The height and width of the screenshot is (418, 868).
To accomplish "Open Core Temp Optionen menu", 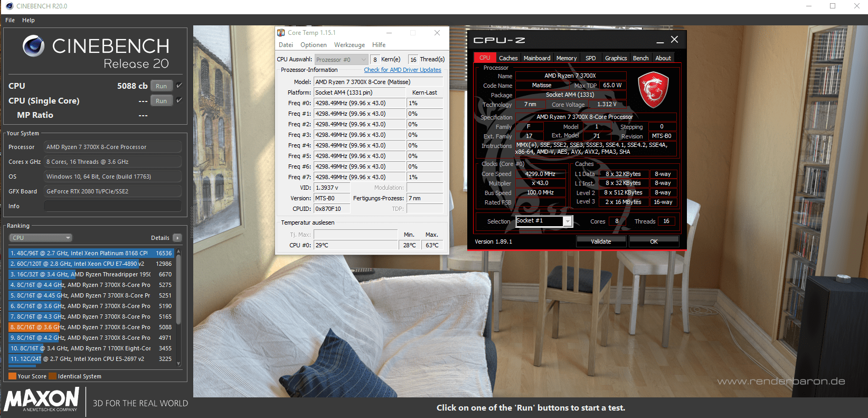I will 314,45.
